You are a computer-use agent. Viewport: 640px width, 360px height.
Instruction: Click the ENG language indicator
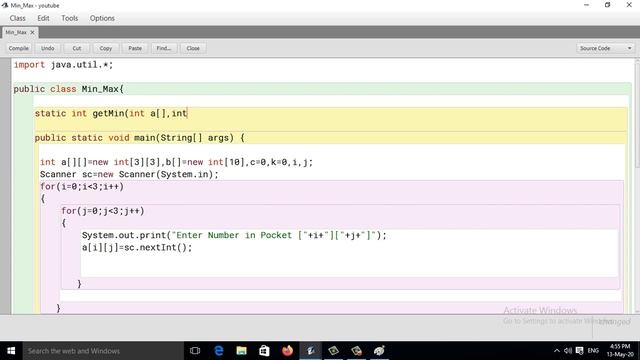(593, 351)
